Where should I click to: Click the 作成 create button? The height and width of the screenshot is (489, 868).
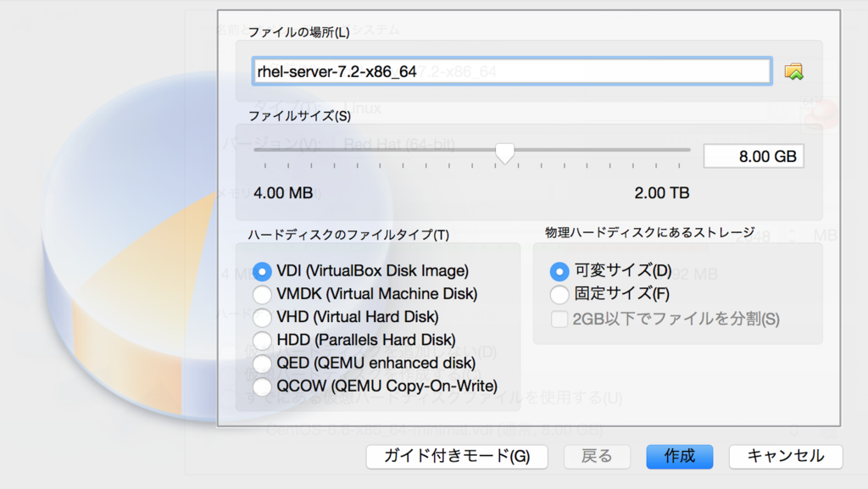point(680,456)
